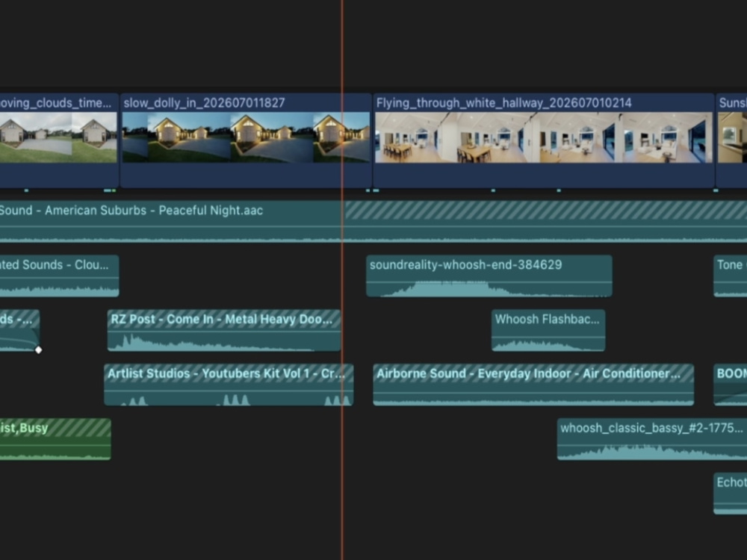The height and width of the screenshot is (560, 747).
Task: Select the moving_clouds_time video clip
Action: (x=59, y=140)
